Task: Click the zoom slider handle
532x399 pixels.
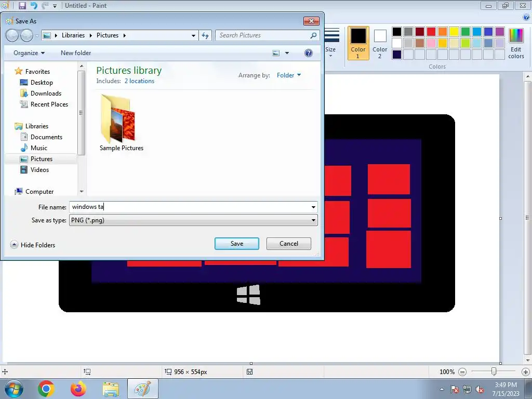Action: pos(494,372)
